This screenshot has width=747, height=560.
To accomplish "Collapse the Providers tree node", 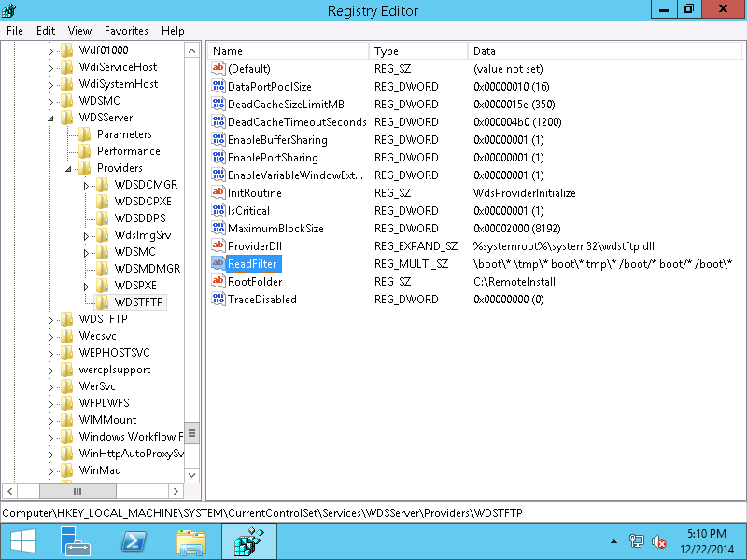I will 69,169.
